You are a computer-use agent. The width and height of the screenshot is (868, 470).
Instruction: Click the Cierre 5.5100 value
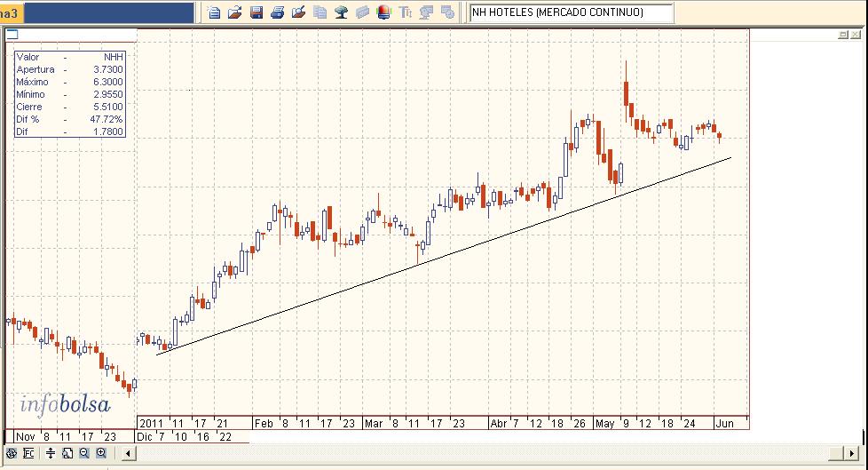[x=108, y=107]
